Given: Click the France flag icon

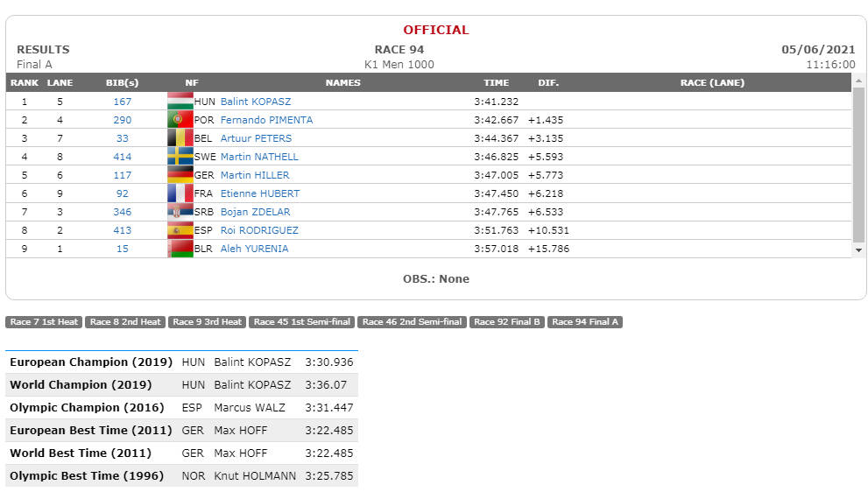Looking at the screenshot, I should 180,193.
